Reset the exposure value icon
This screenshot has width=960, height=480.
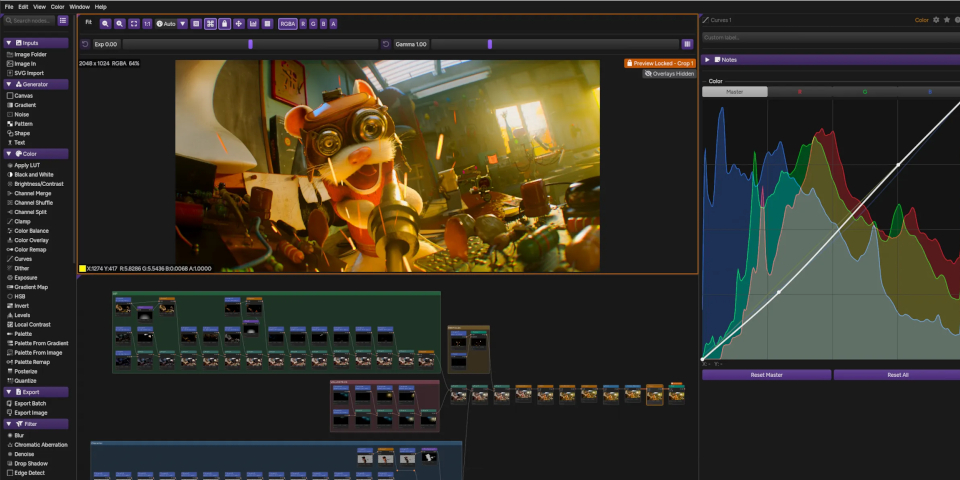click(x=85, y=44)
